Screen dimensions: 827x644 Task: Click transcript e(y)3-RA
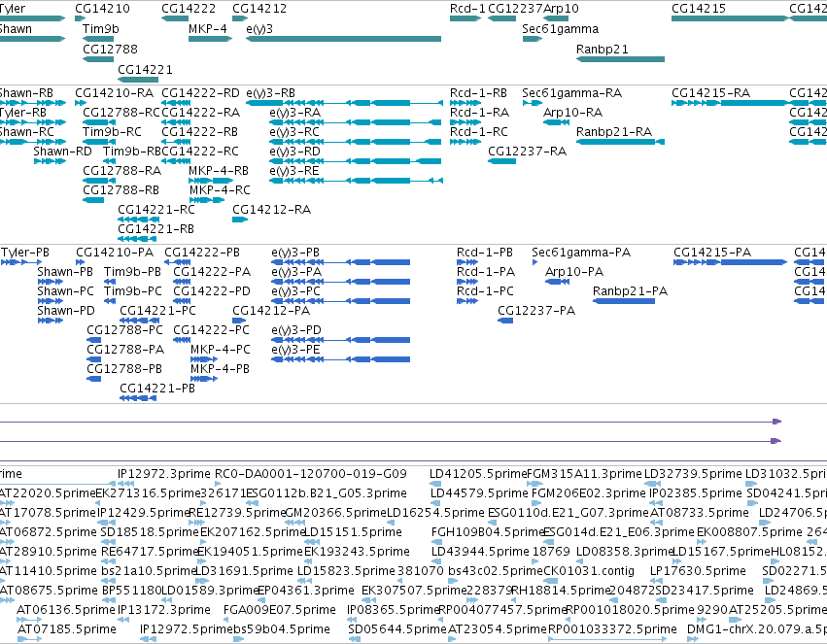pos(355,122)
